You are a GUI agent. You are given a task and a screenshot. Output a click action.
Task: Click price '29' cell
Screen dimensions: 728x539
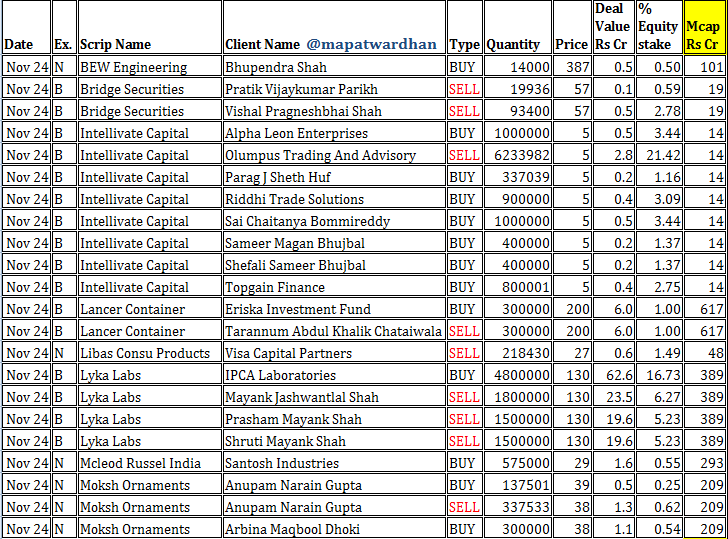click(572, 463)
